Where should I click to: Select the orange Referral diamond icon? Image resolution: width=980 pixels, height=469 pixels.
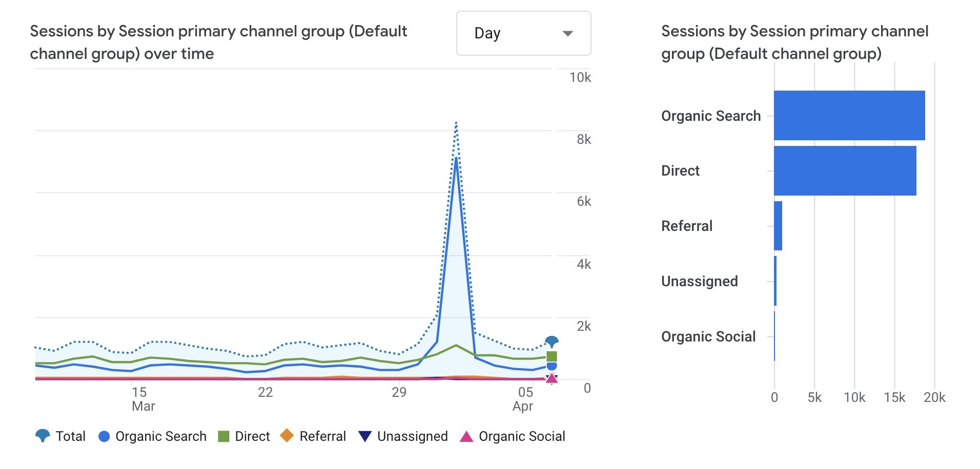point(288,436)
